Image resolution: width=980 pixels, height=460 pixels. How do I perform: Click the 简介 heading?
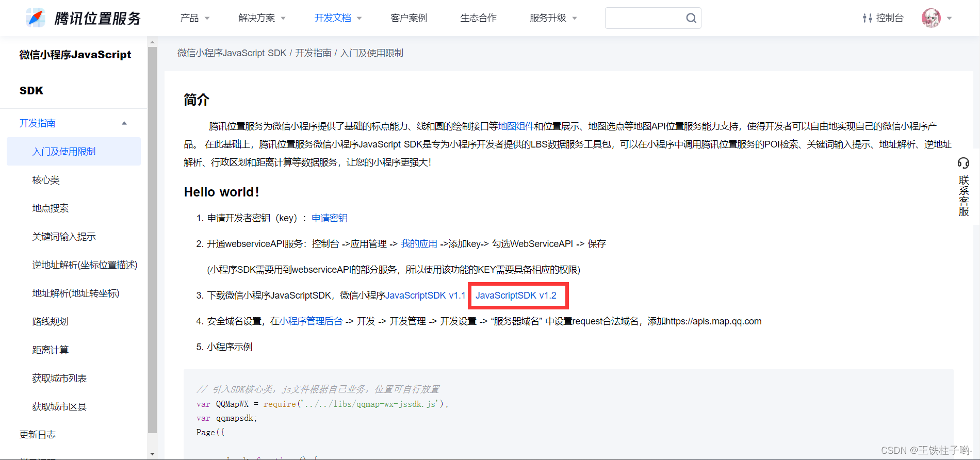[197, 100]
